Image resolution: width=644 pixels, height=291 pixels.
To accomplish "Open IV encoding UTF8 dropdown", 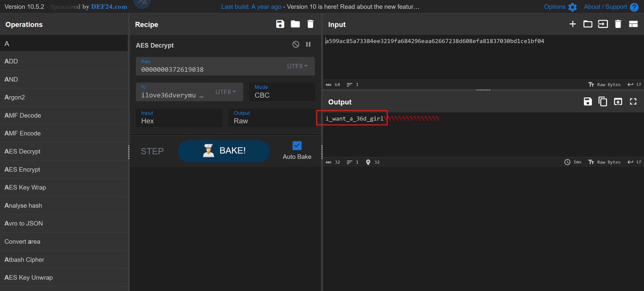I will (x=226, y=92).
